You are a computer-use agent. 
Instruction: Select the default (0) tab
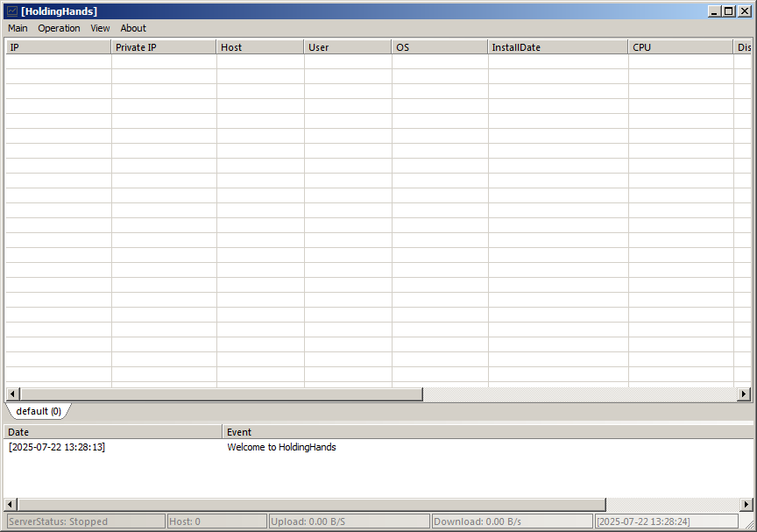pyautogui.click(x=39, y=411)
